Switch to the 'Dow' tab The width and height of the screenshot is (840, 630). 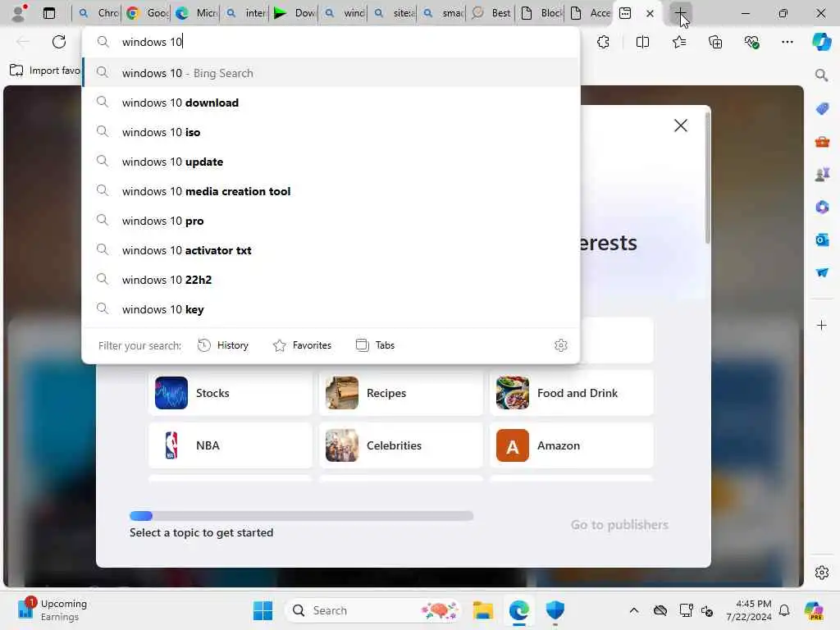295,13
